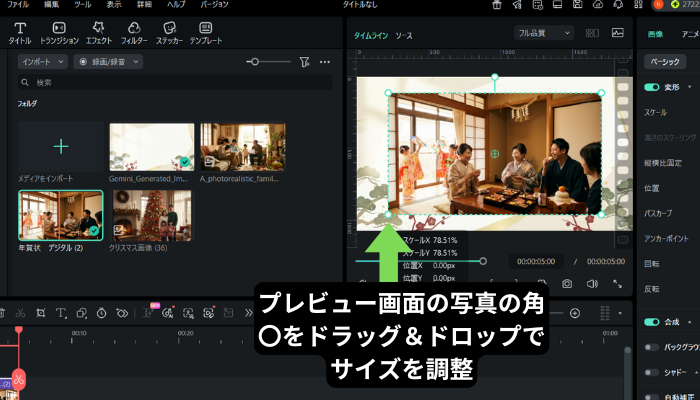
Task: Enable the 自動補正 auto enhance switch
Action: tap(652, 397)
